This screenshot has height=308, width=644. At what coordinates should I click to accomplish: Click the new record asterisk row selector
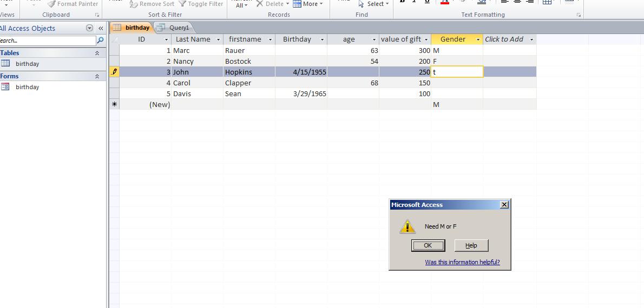pos(114,104)
